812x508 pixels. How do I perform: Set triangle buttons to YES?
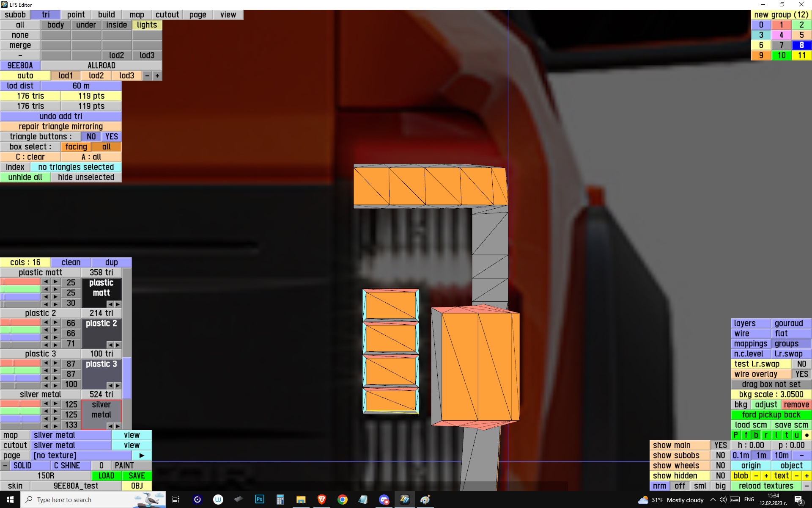click(x=112, y=137)
